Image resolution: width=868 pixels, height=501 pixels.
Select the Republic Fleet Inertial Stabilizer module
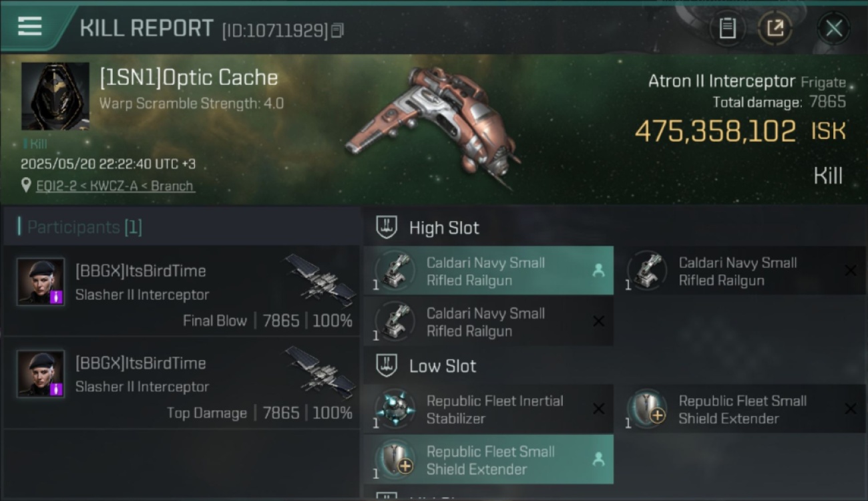[x=489, y=409]
